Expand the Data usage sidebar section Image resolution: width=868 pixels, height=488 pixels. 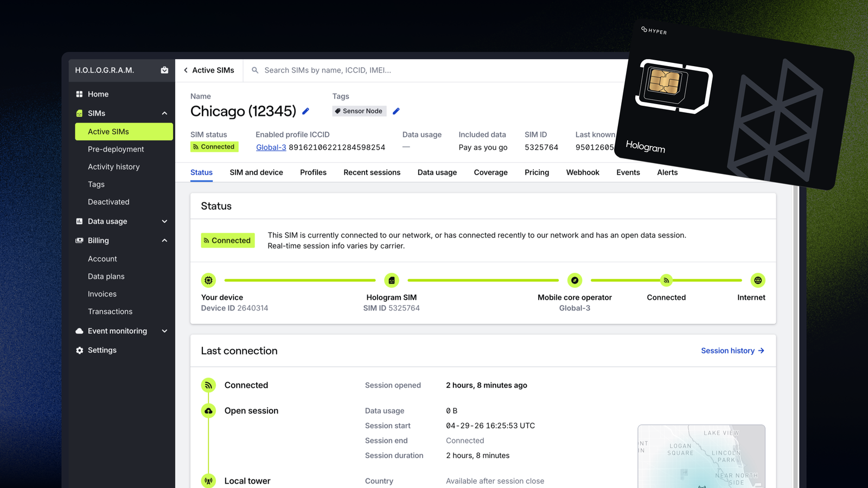pos(164,221)
